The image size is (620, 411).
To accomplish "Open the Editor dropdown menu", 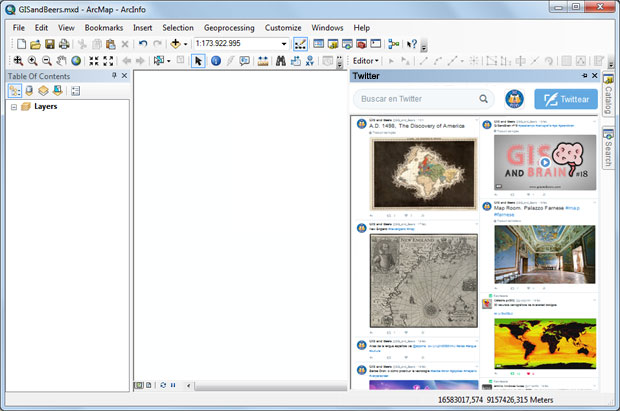I will tap(366, 61).
